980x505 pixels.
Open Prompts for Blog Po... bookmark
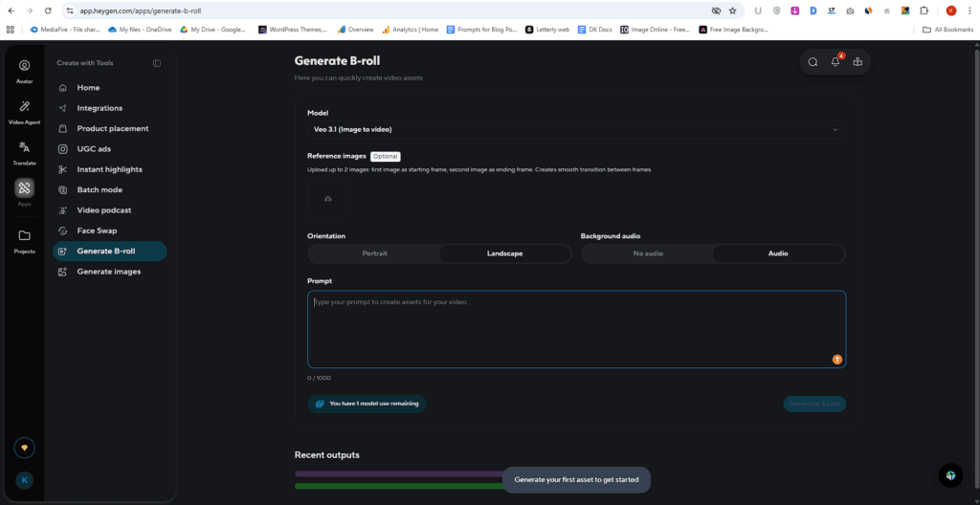pyautogui.click(x=482, y=30)
